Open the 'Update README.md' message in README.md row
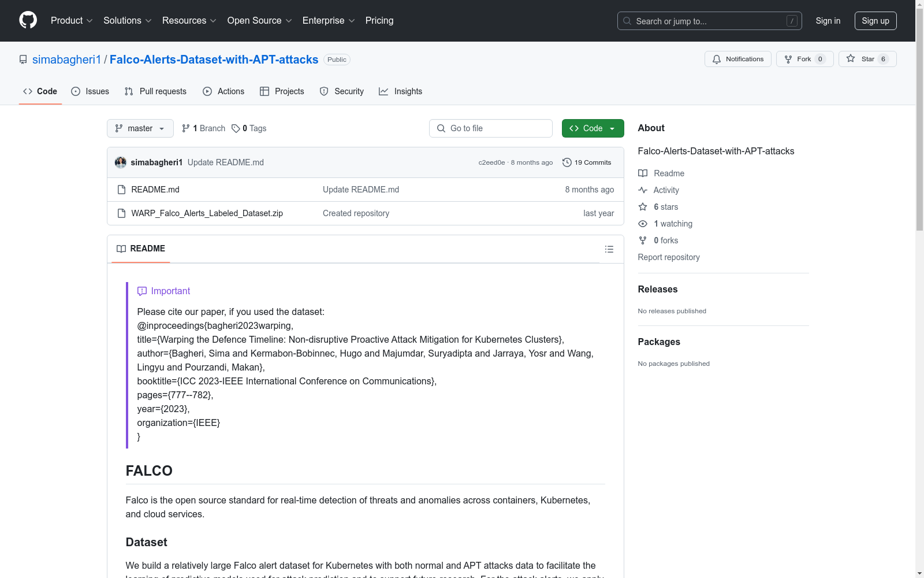Viewport: 924px width, 578px height. coord(361,190)
